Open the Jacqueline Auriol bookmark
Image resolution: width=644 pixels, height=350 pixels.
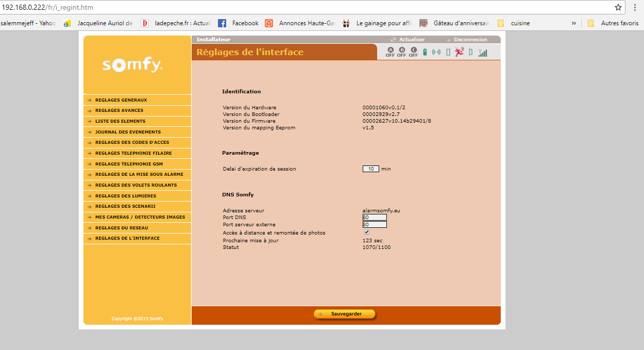pos(98,23)
